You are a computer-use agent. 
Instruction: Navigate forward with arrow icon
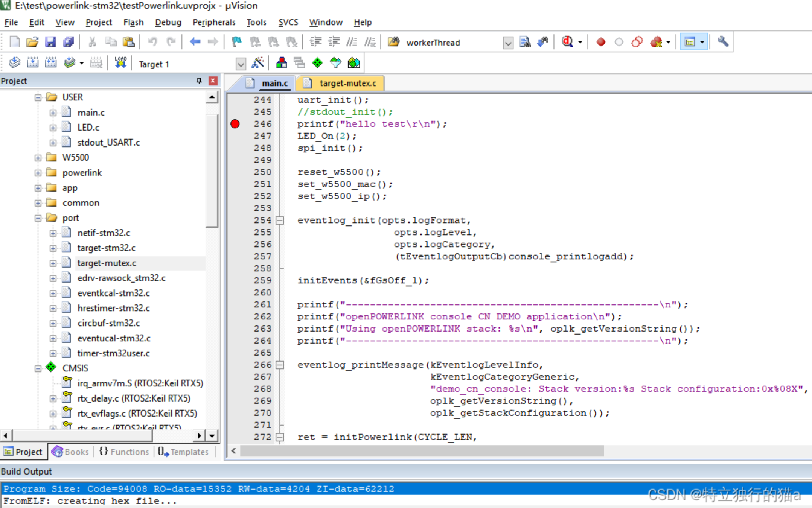click(x=213, y=42)
